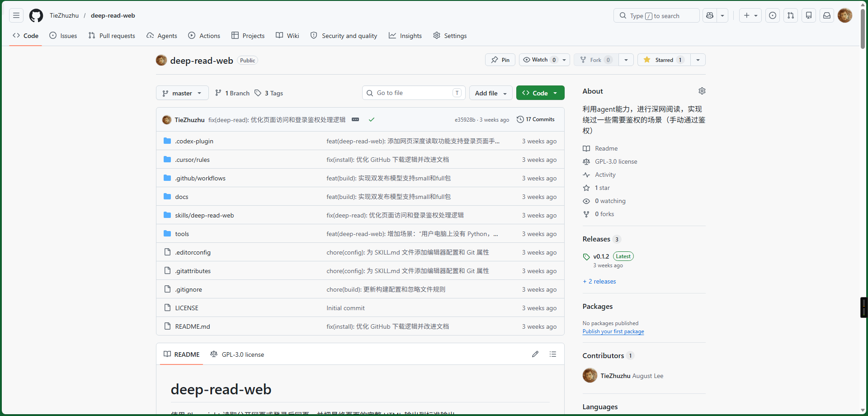Open the .gitignore file

(189, 289)
